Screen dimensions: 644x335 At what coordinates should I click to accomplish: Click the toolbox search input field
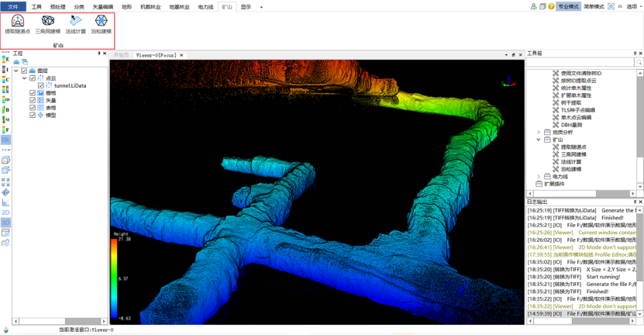point(580,62)
